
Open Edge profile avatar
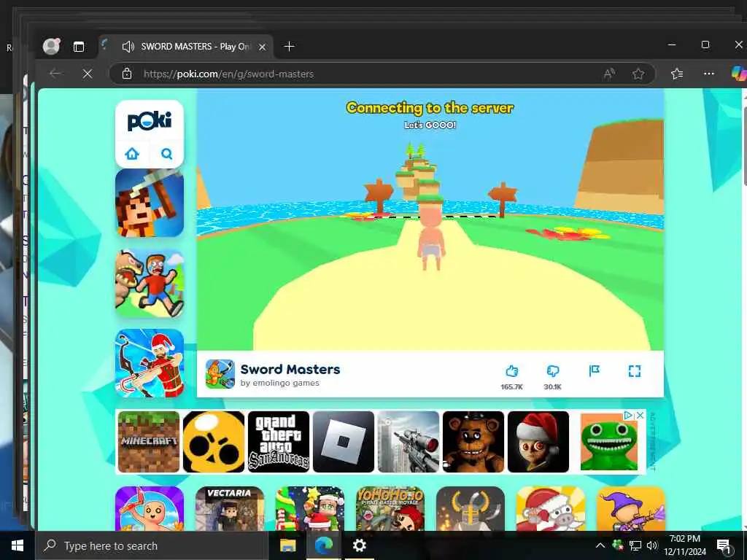[52, 46]
